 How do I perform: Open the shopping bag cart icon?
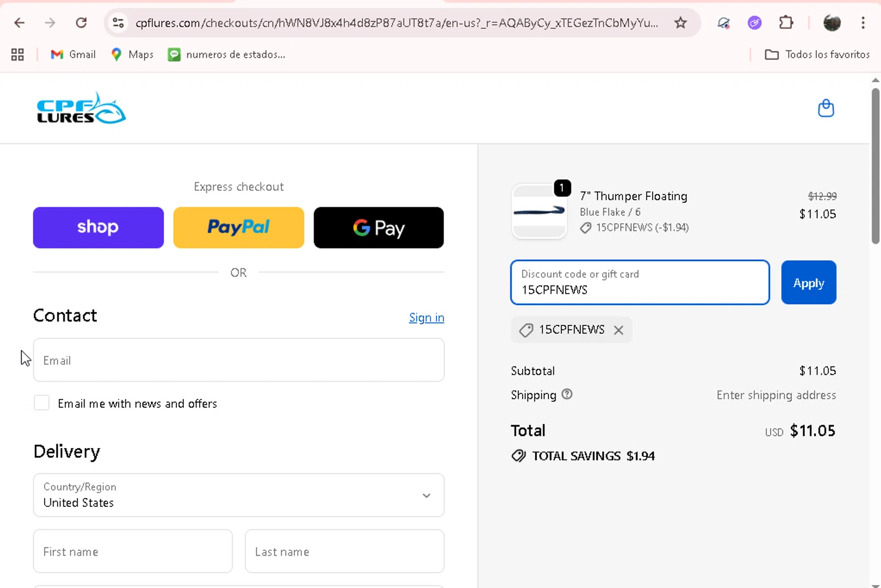[x=826, y=108]
